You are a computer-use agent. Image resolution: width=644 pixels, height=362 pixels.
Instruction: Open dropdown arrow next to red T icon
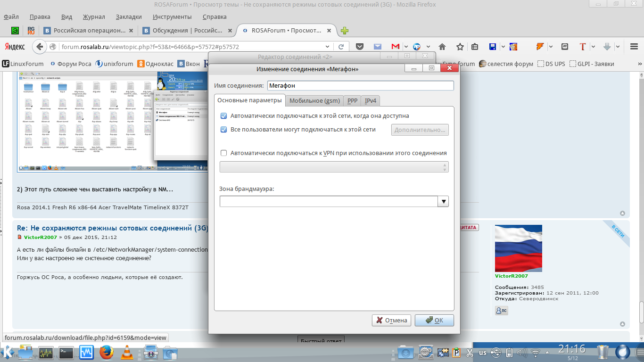(x=593, y=47)
